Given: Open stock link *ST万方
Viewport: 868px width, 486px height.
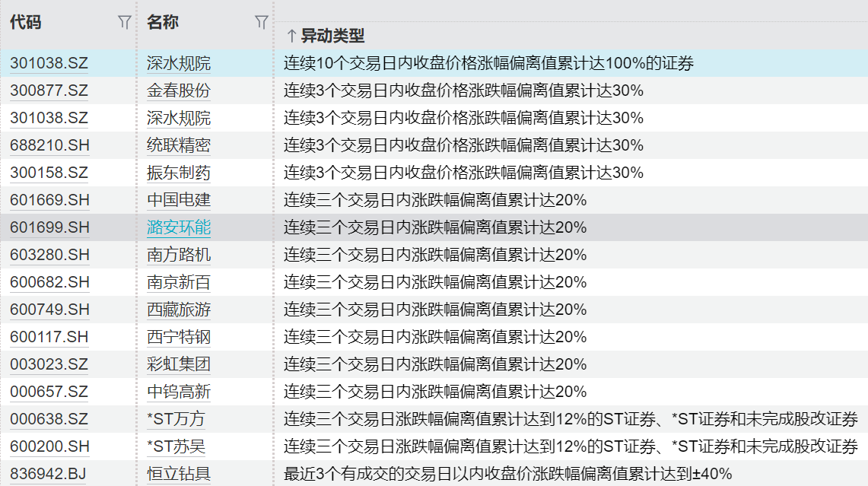Looking at the screenshot, I should point(176,419).
